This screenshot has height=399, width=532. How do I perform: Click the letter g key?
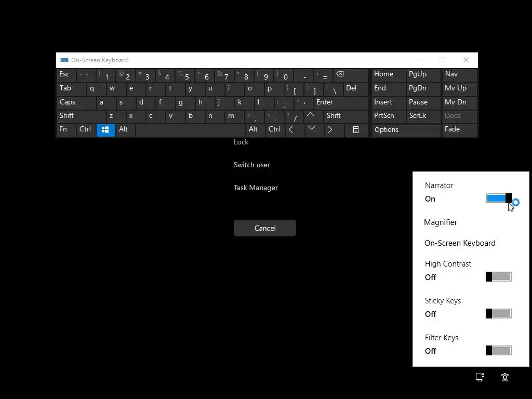185,102
